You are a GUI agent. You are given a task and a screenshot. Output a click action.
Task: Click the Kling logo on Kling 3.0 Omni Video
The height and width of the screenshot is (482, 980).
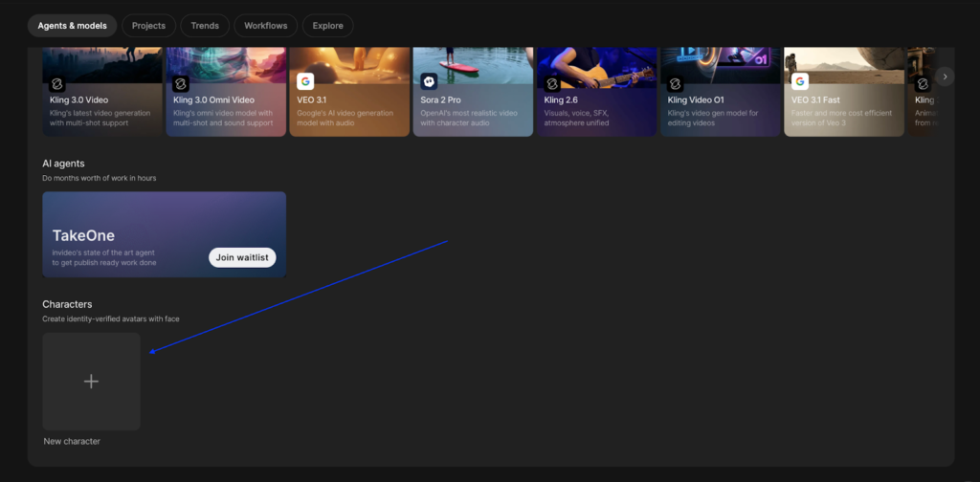(x=181, y=82)
